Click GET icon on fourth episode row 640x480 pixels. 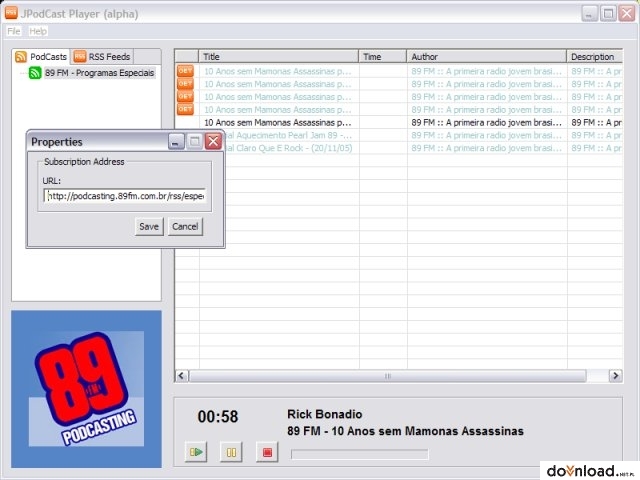point(185,109)
